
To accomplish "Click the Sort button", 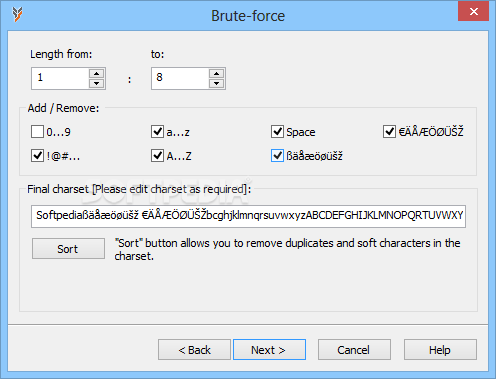I will pos(68,249).
